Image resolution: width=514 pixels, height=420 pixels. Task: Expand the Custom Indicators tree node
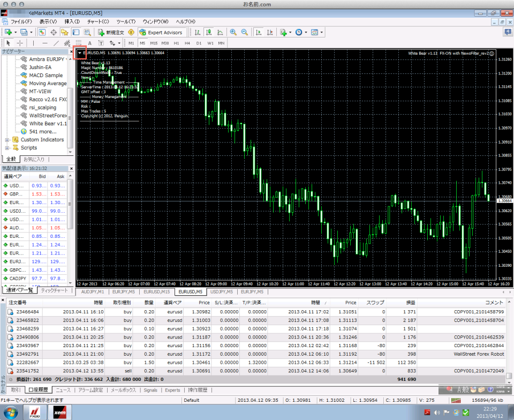[x=7, y=140]
